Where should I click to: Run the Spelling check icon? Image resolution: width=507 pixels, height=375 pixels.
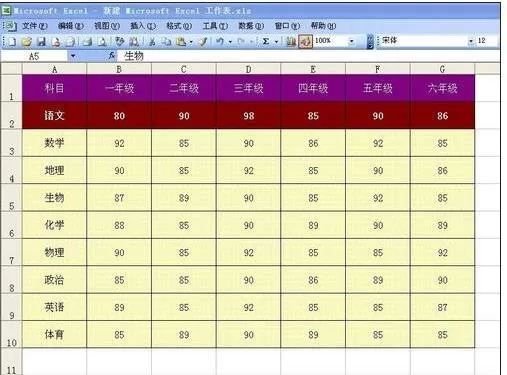coord(120,41)
